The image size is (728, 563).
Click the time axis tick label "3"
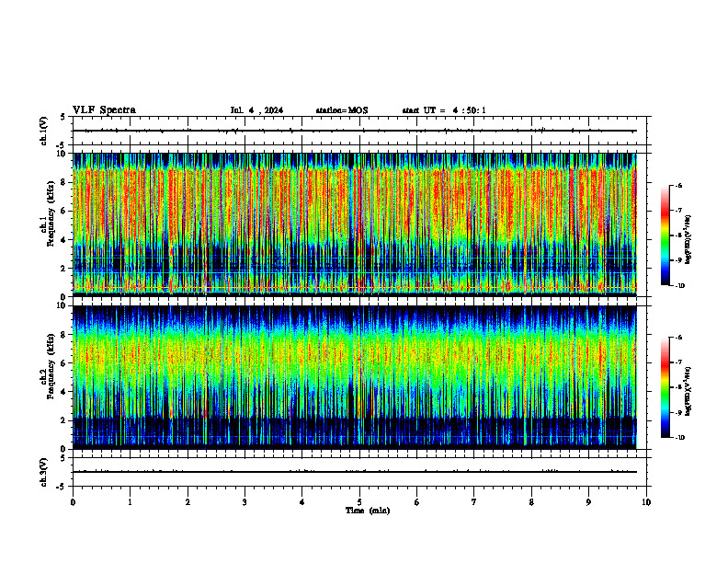click(245, 502)
